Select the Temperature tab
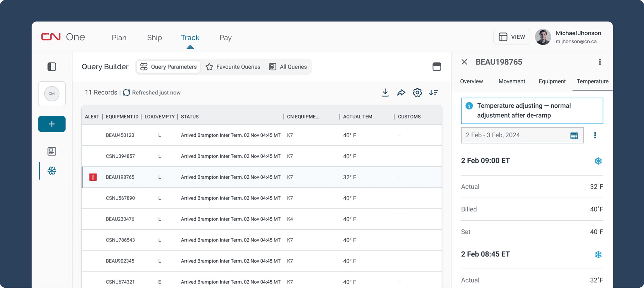Image resolution: width=644 pixels, height=288 pixels. point(592,81)
